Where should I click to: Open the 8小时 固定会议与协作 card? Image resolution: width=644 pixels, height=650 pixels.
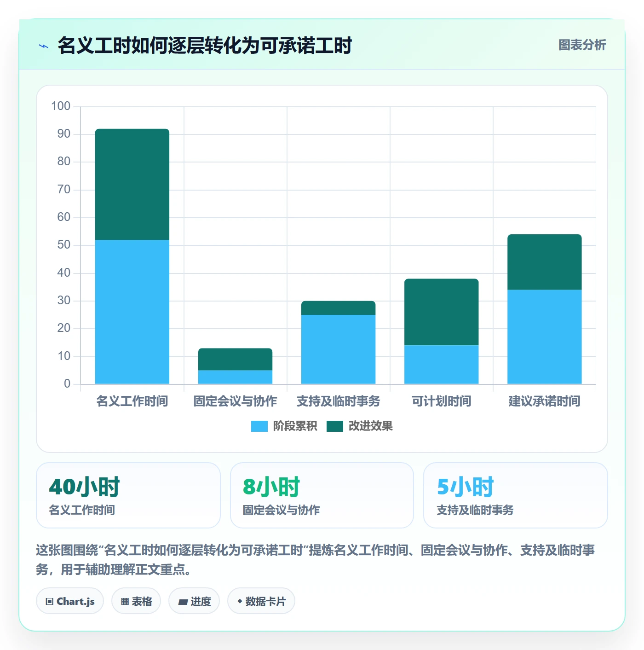(x=322, y=495)
